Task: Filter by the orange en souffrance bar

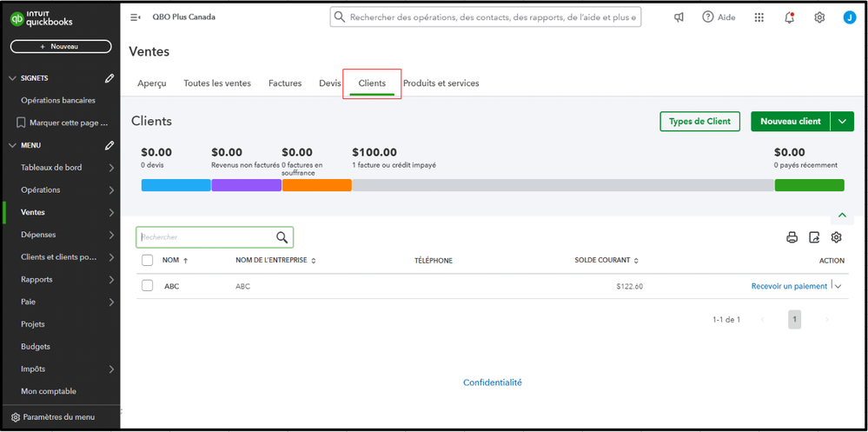Action: pos(316,185)
